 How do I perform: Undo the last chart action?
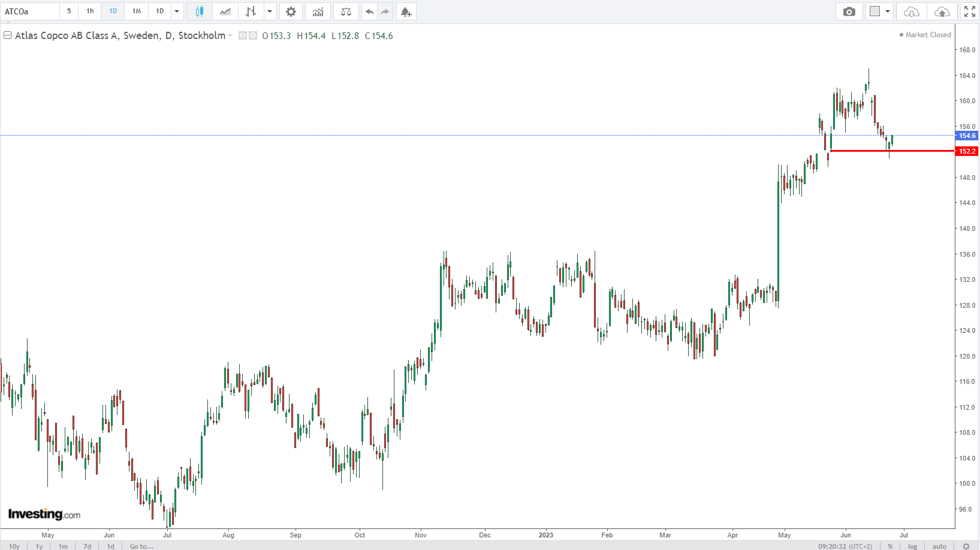click(369, 11)
